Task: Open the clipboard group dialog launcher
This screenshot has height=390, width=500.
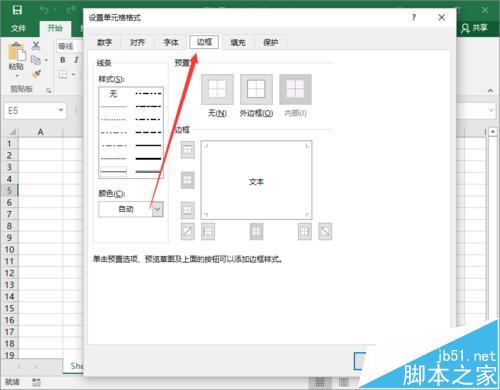Action: (x=49, y=90)
